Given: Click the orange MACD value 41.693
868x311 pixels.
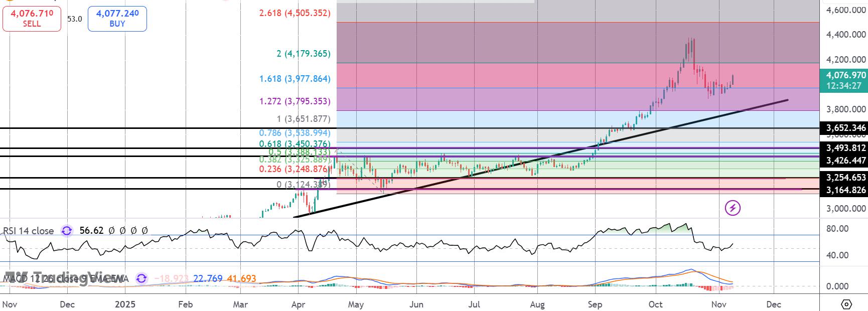Looking at the screenshot, I should coord(242,278).
